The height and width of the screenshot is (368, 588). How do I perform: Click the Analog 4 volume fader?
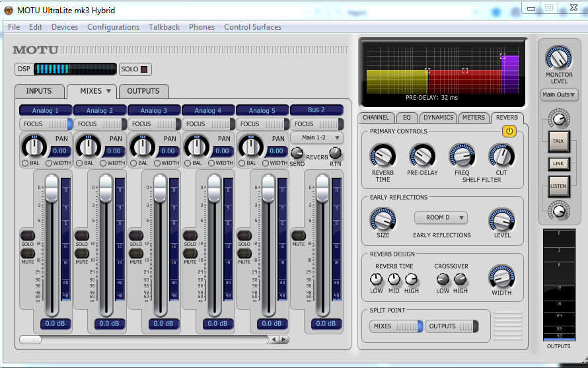tap(214, 189)
